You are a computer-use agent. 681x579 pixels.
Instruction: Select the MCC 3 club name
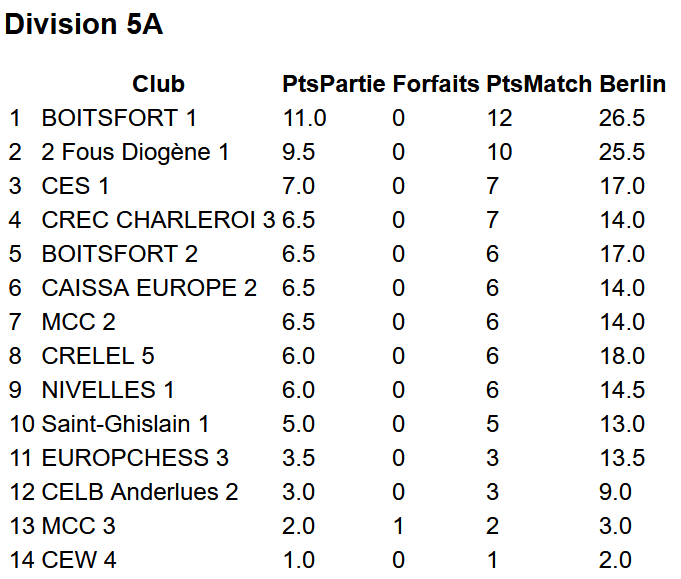pyautogui.click(x=79, y=526)
